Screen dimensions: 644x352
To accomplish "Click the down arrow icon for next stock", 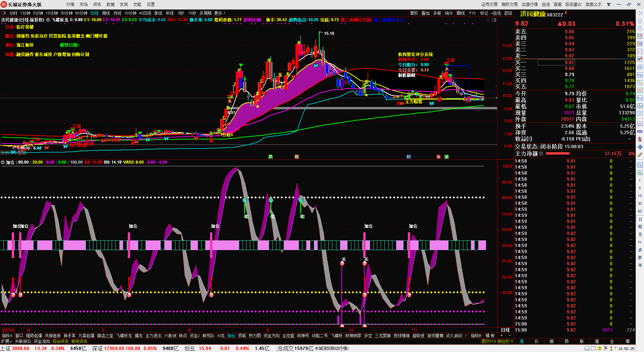I will click(640, 28).
